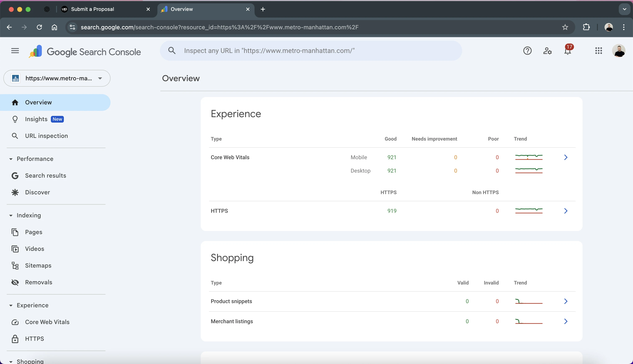Open the Pages indexing report
This screenshot has height=364, width=633.
(x=55, y=232)
